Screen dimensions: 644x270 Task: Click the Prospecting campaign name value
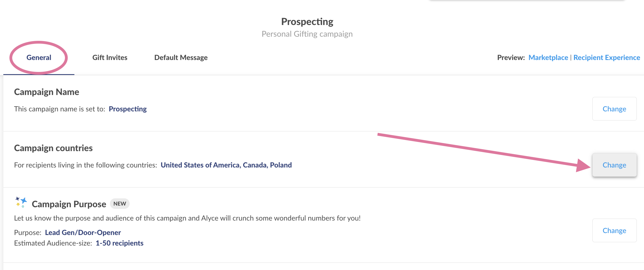pyautogui.click(x=128, y=109)
